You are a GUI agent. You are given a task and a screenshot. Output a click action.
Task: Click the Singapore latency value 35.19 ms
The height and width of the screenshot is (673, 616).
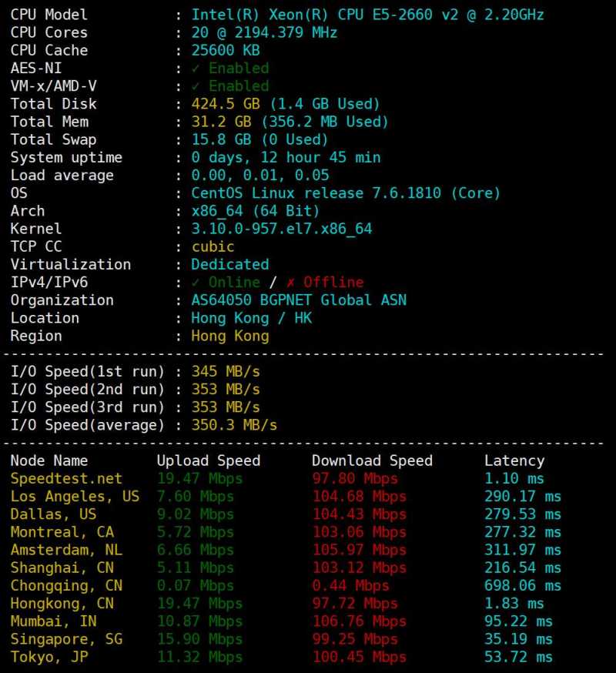(518, 639)
